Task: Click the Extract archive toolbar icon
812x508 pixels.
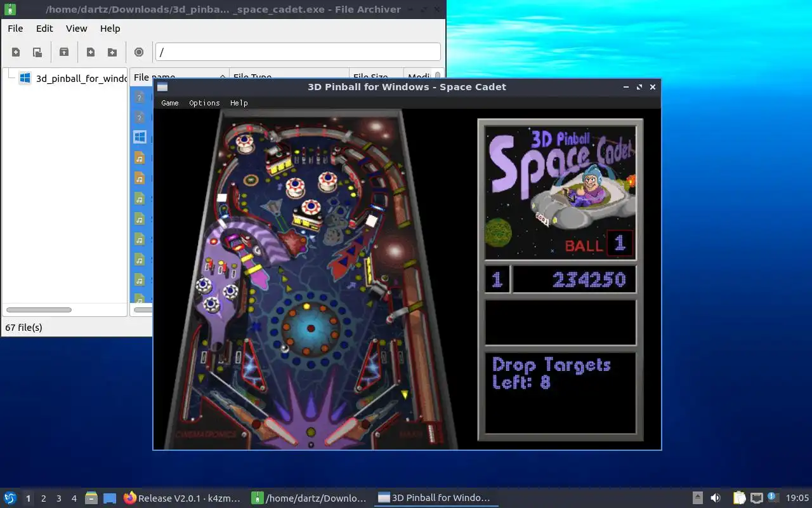Action: coord(64,52)
